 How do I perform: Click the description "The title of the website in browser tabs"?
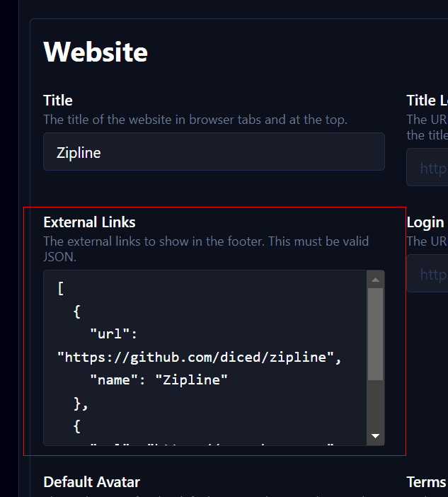[x=195, y=120]
